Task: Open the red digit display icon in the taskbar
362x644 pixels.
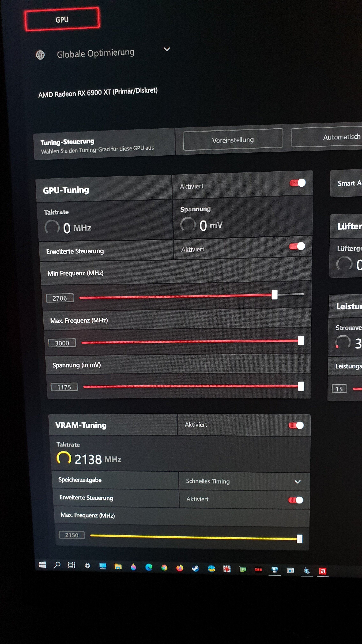Action: point(258,570)
